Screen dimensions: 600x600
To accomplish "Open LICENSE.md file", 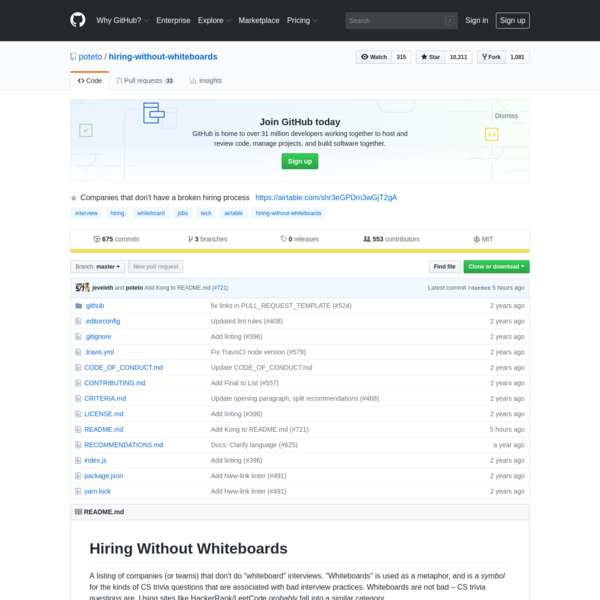I will pyautogui.click(x=104, y=414).
